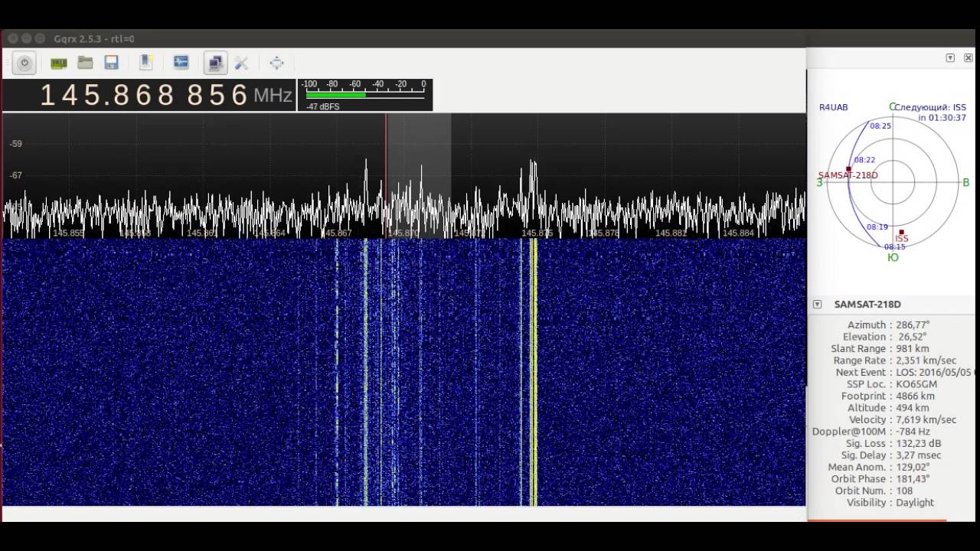This screenshot has height=551, width=980.
Task: Open the AFSK1200 decoder monitor icon
Action: point(181,63)
